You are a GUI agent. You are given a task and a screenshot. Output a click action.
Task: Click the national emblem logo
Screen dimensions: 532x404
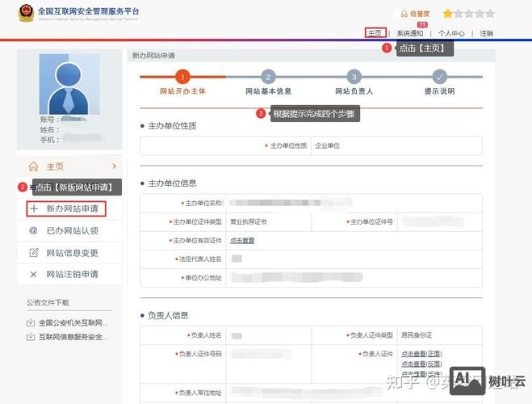[x=26, y=13]
